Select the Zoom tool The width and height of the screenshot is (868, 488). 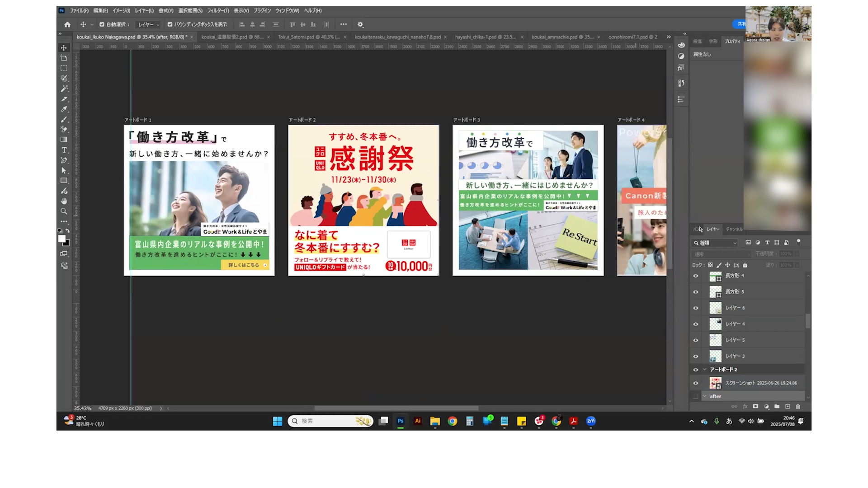tap(64, 211)
